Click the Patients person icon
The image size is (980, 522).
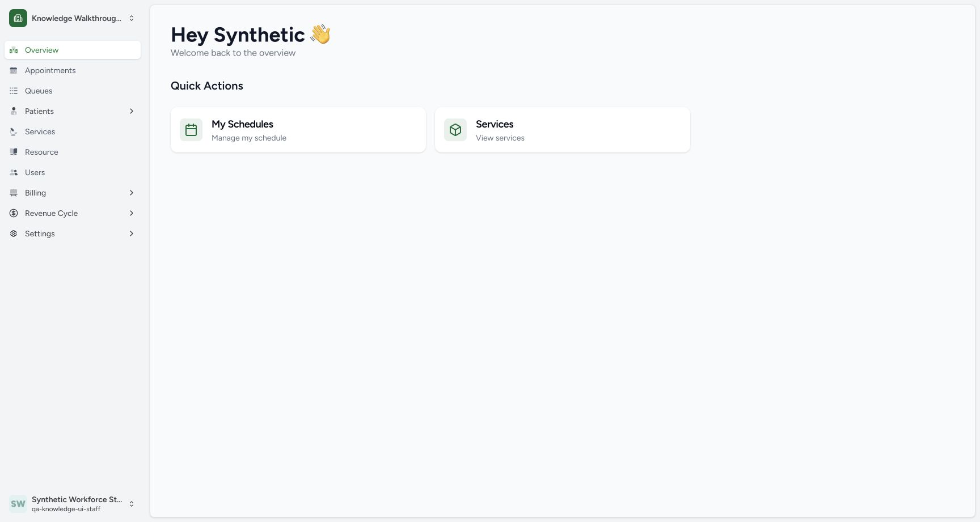point(14,111)
